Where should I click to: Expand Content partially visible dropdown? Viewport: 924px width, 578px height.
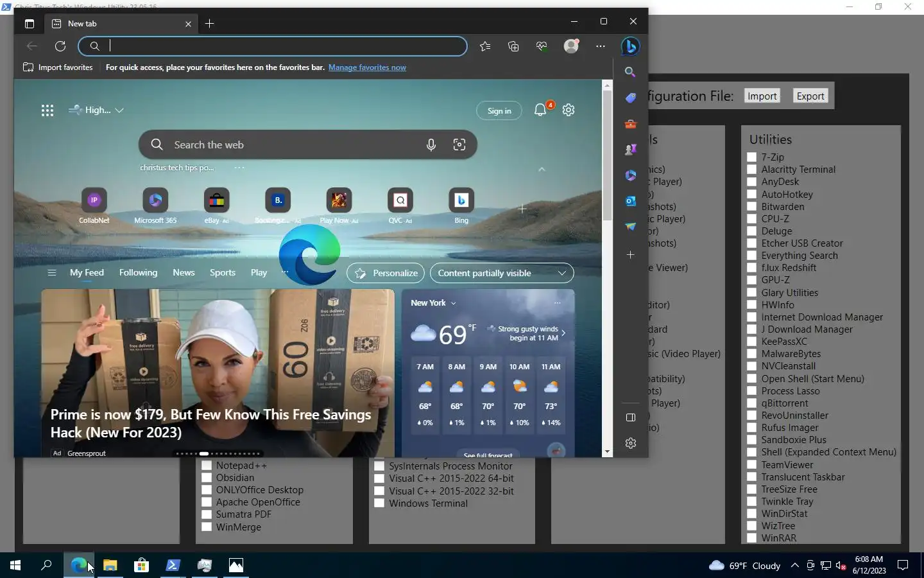click(502, 273)
